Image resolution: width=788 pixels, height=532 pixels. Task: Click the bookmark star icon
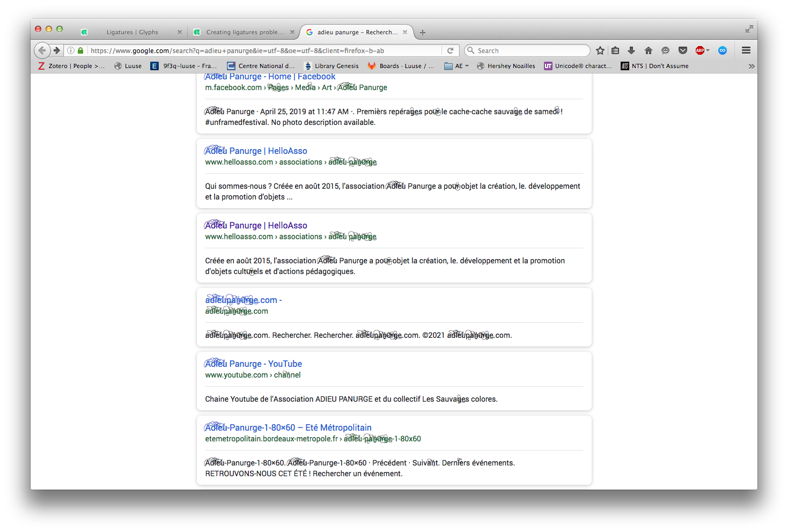pyautogui.click(x=600, y=50)
